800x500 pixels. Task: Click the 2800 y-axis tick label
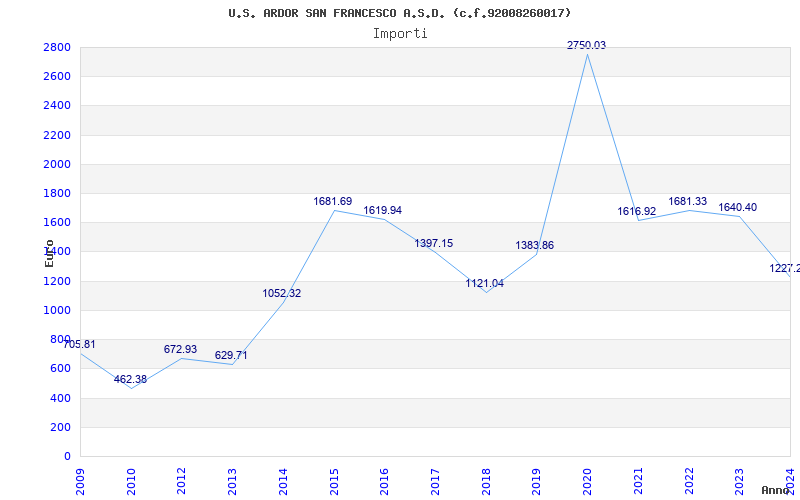(57, 47)
